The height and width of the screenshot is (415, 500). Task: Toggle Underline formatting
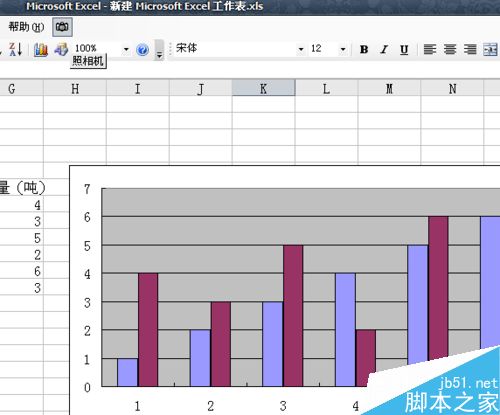click(404, 50)
